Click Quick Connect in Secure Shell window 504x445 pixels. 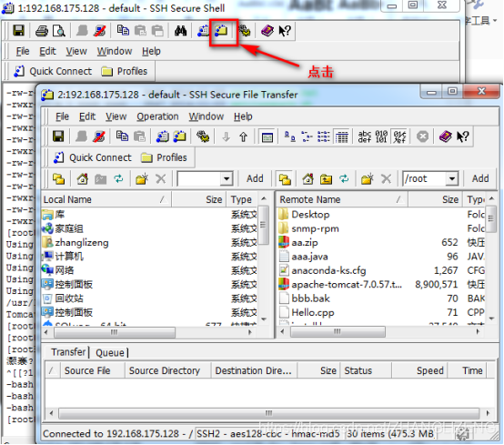click(53, 71)
